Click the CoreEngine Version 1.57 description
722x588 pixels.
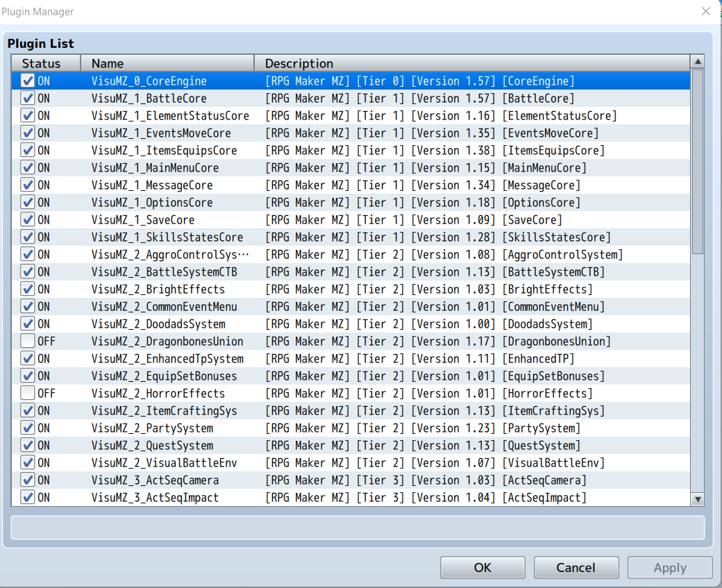[420, 81]
